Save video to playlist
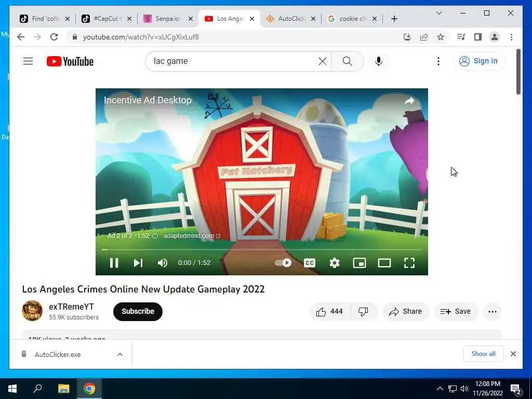 pos(456,312)
